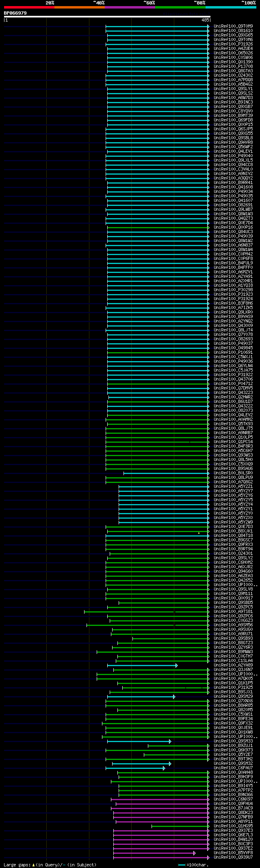Click the query end position 485

click(x=205, y=20)
